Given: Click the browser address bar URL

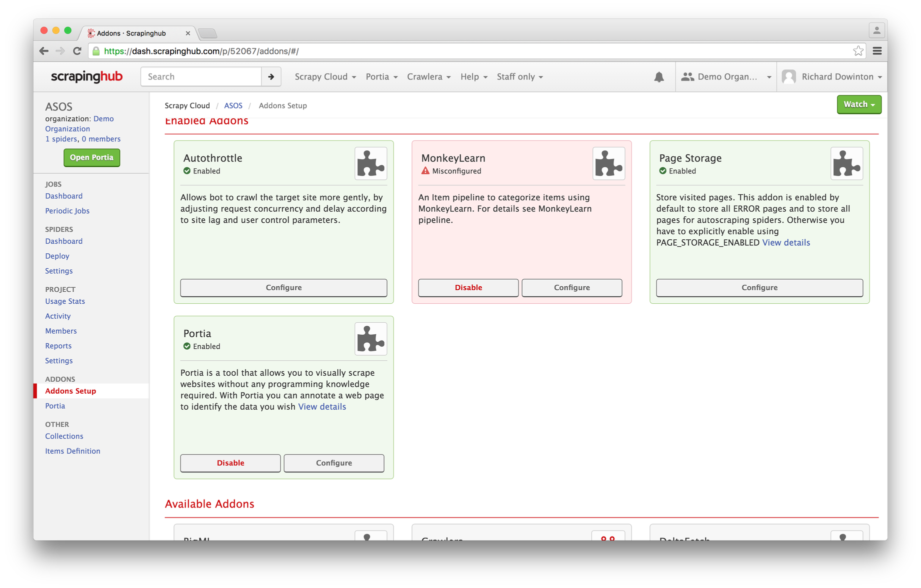Looking at the screenshot, I should pyautogui.click(x=201, y=51).
